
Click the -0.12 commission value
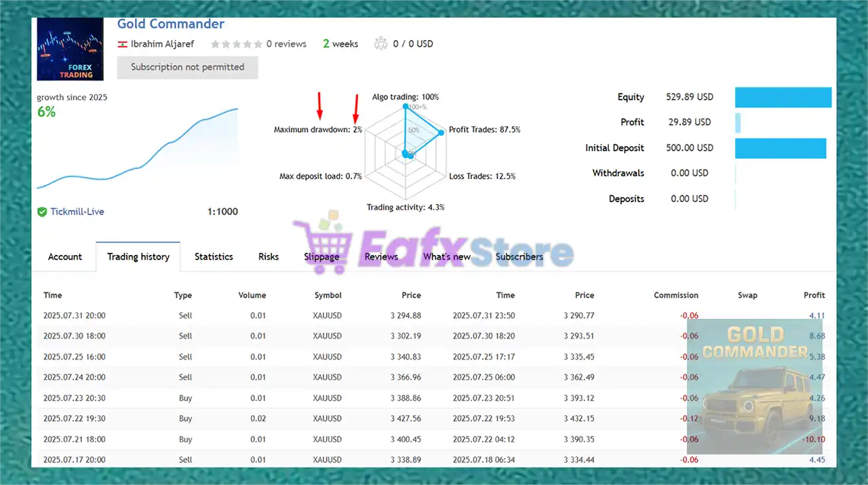click(689, 419)
